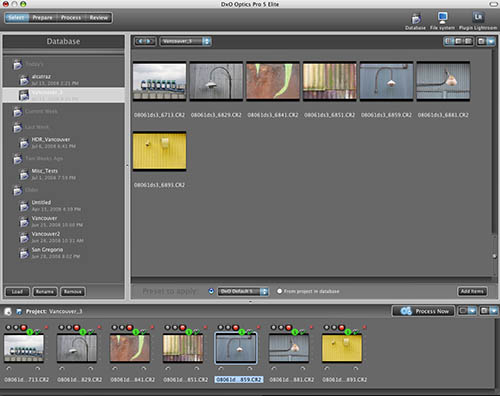Screen dimensions: 500x396
Task: Toggle first grey dot on 713.CR2
Action: click(9, 327)
